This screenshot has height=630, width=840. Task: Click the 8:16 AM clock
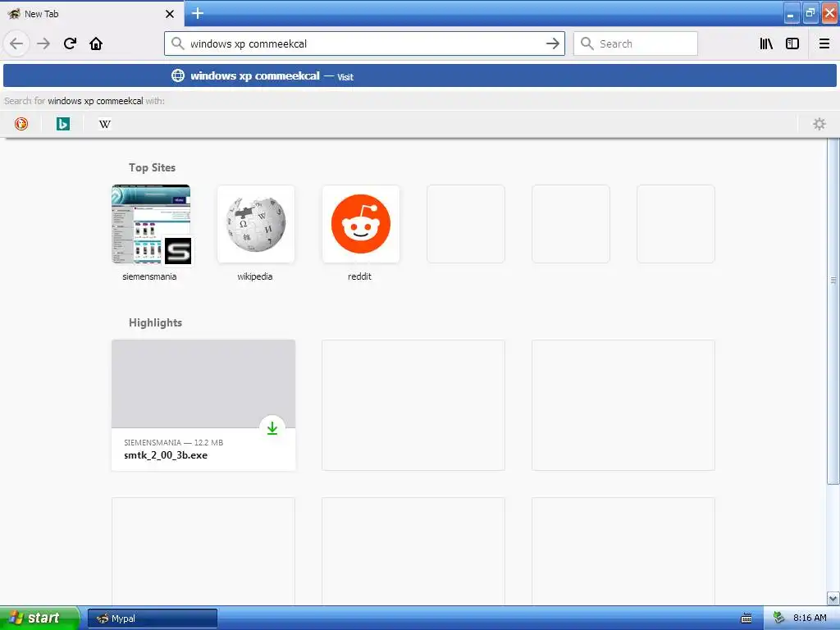tap(810, 618)
